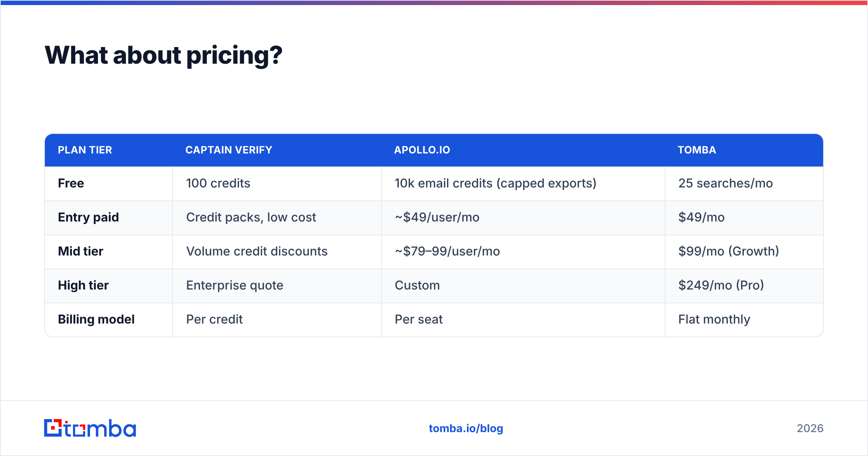Click the 'Billing model' row label

pos(96,319)
